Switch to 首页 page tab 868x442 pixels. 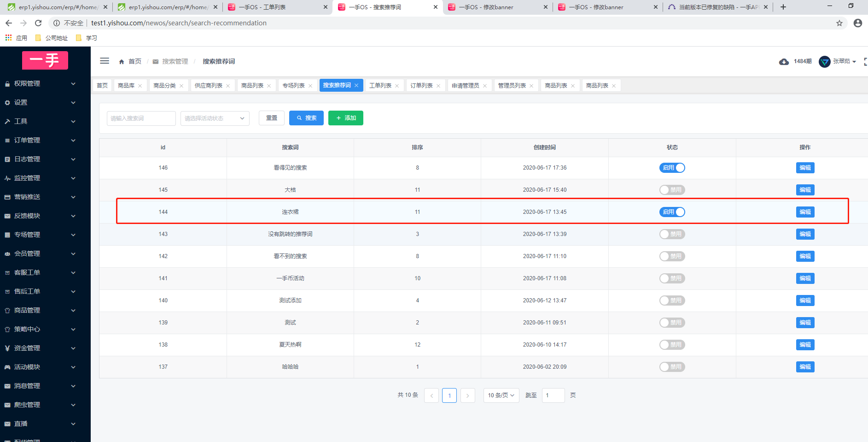[x=102, y=86]
